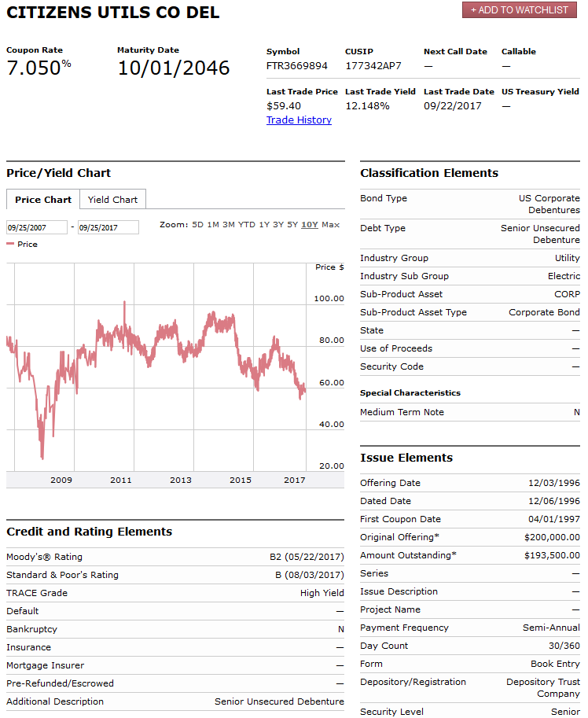Viewport: 588px width, 718px height.
Task: Click the Amount Outstanding value $193,500.00
Action: point(553,555)
